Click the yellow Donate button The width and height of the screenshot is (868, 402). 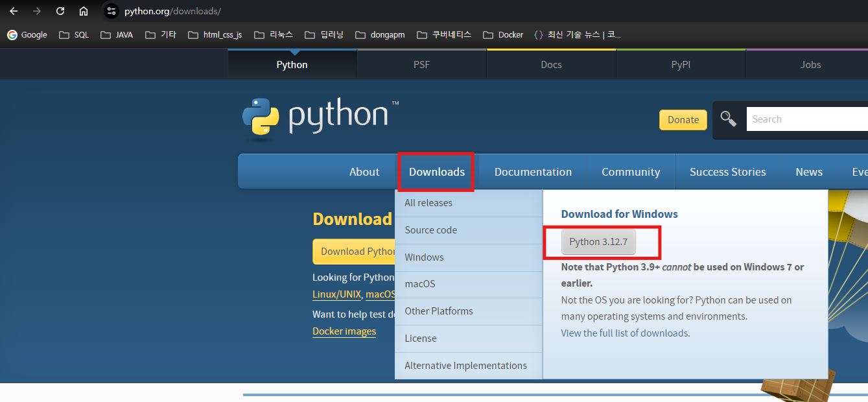click(683, 119)
